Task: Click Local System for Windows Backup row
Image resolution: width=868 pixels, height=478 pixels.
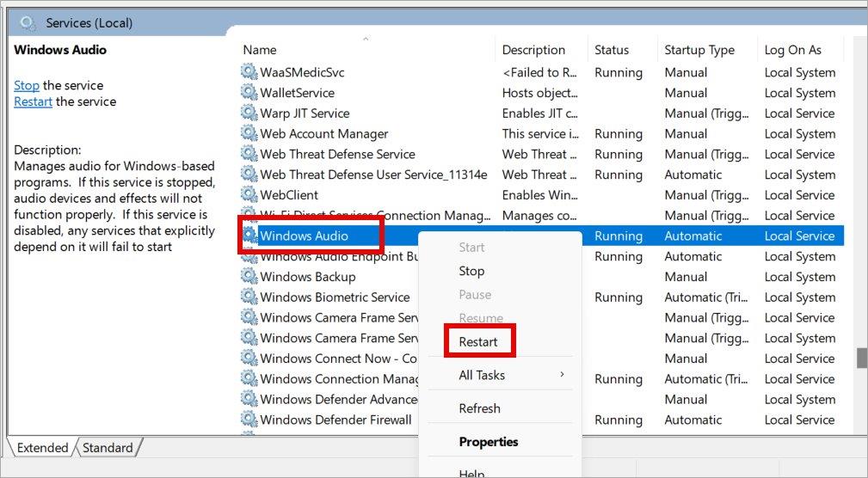Action: click(800, 277)
